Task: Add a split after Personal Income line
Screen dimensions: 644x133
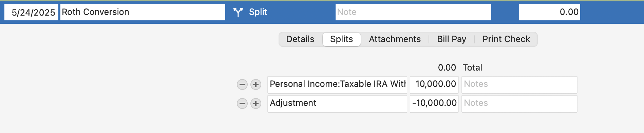Action: pos(256,84)
